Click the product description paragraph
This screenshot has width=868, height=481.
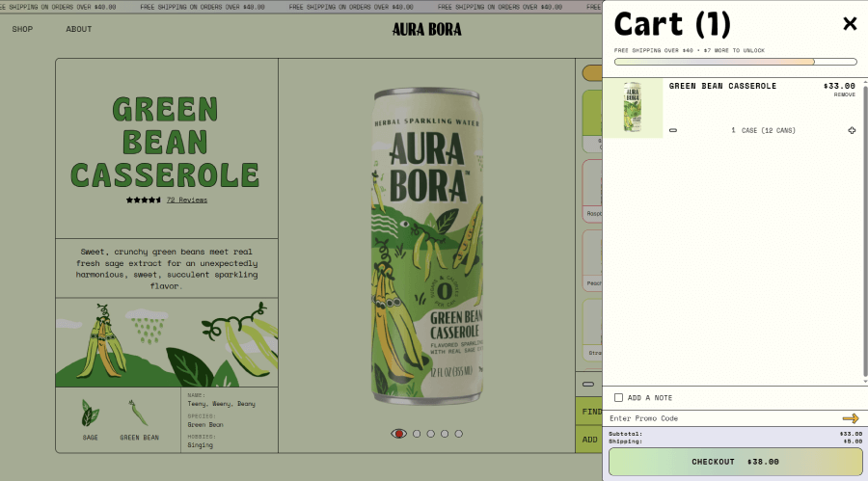coord(167,268)
